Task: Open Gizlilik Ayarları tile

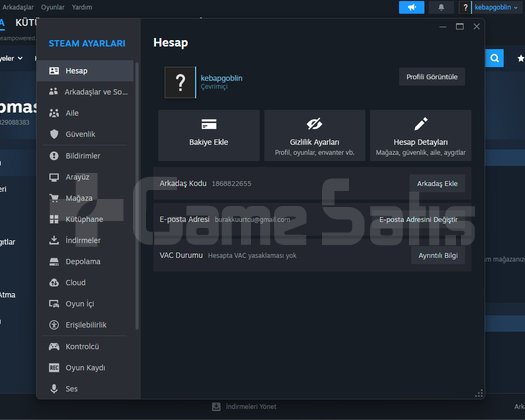Action: [314, 135]
